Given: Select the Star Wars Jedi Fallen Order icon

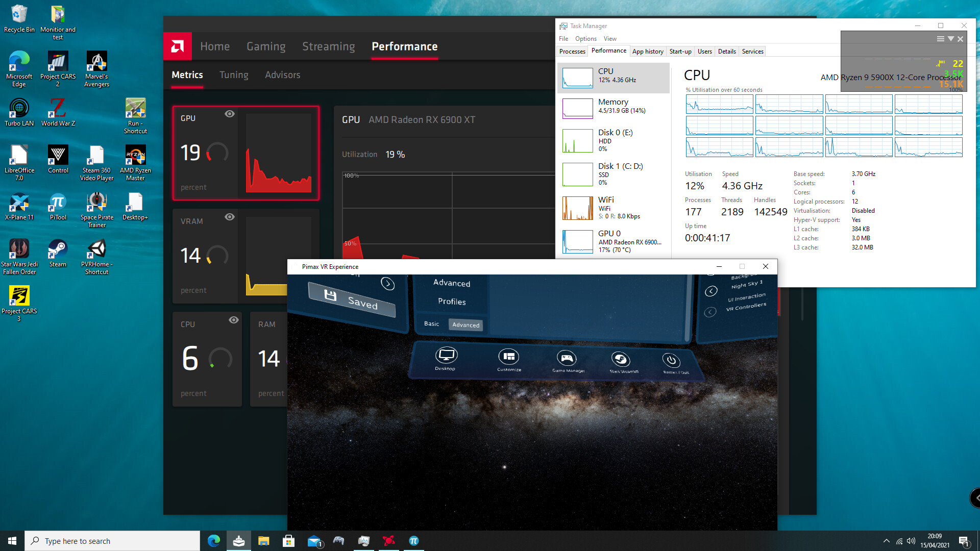Looking at the screenshot, I should click(x=19, y=257).
